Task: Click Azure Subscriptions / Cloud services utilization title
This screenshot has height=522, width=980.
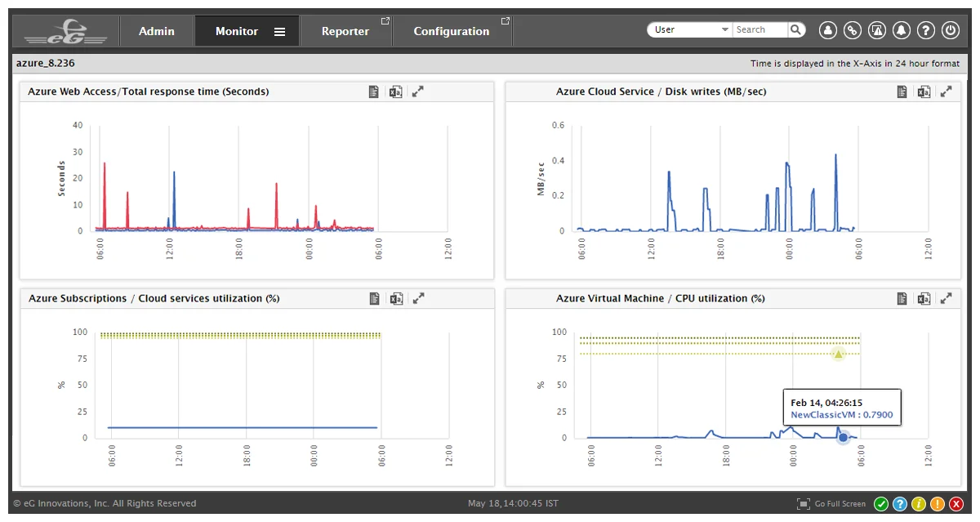Action: point(154,298)
